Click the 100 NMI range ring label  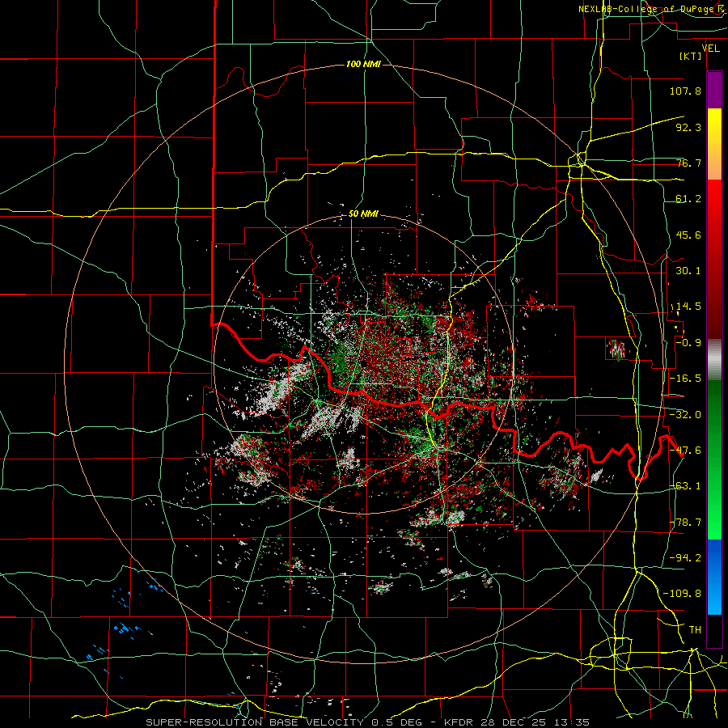pos(363,64)
